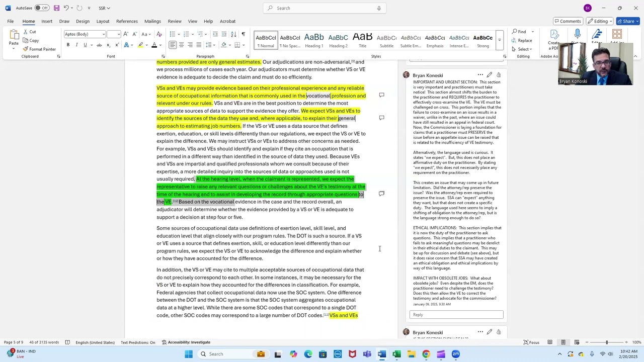The height and width of the screenshot is (362, 644).
Task: Open the File menu
Action: pyautogui.click(x=10, y=21)
